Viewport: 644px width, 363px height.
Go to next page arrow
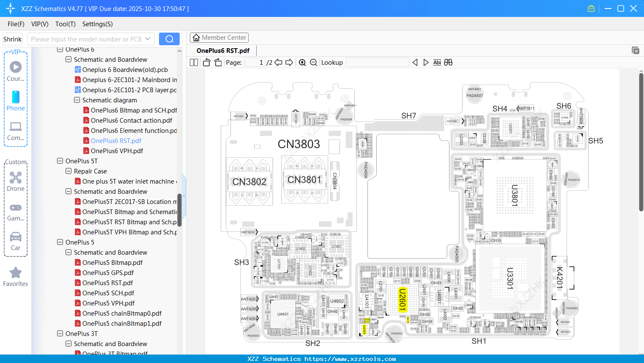(x=289, y=63)
